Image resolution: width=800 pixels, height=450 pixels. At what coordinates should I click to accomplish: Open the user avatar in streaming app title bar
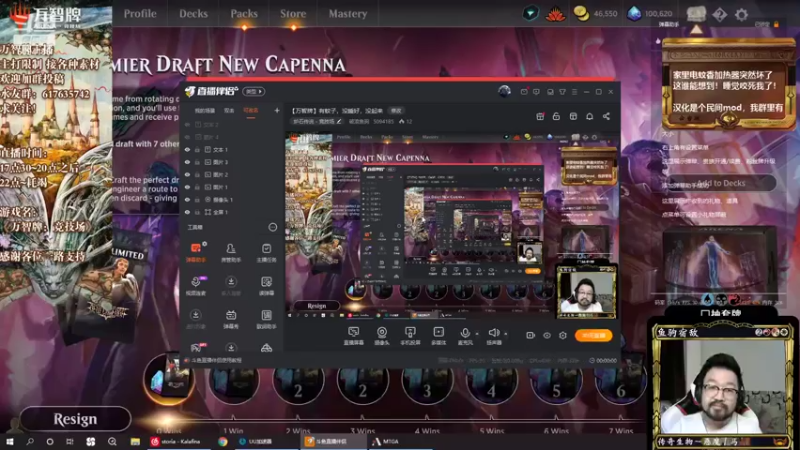click(x=504, y=91)
